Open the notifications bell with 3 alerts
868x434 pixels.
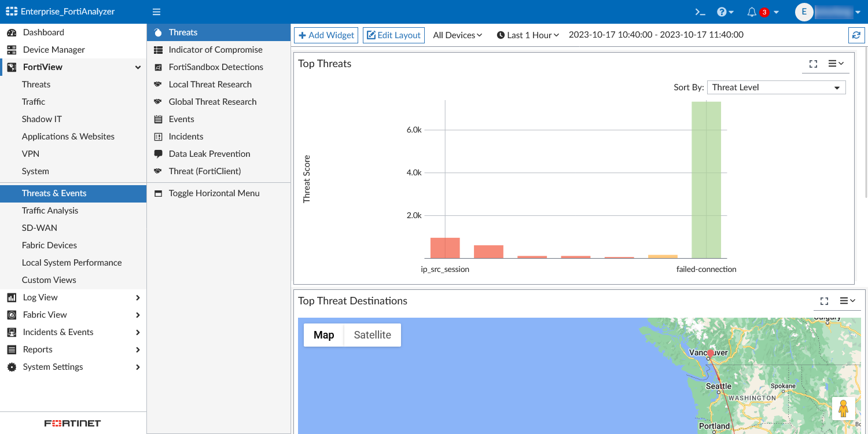(762, 12)
